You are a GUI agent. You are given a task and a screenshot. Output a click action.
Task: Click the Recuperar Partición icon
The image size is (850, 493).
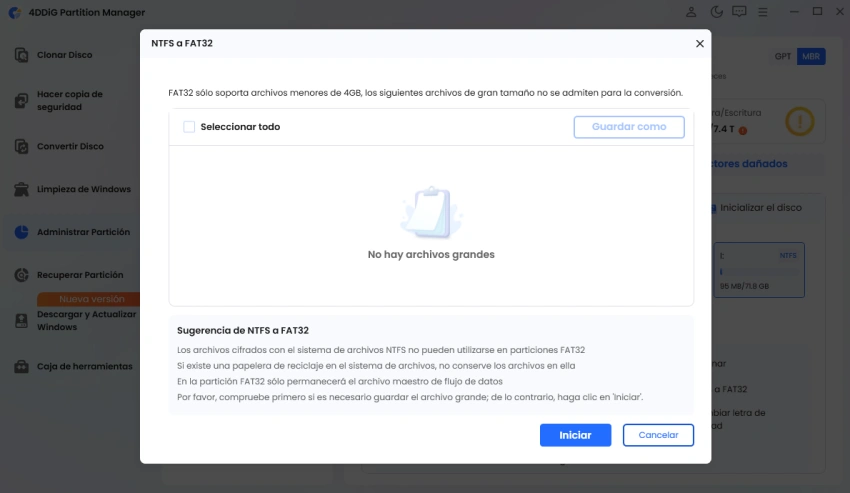(21, 275)
